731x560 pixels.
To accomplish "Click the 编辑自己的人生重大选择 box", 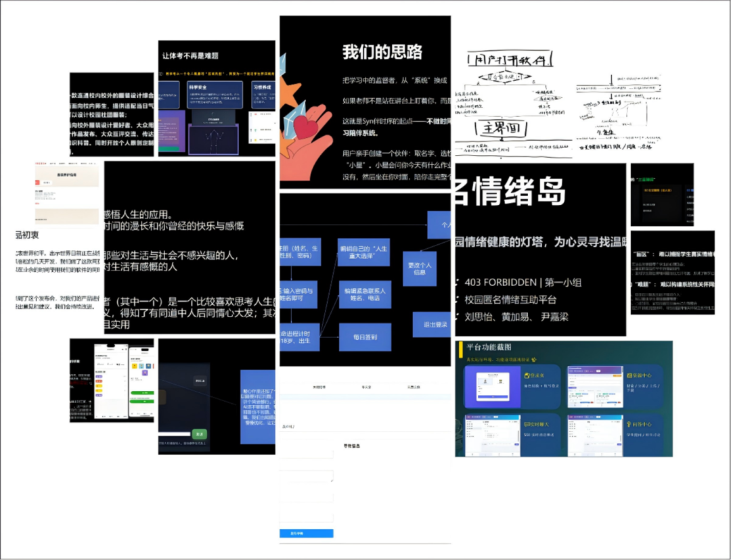I will click(x=363, y=252).
